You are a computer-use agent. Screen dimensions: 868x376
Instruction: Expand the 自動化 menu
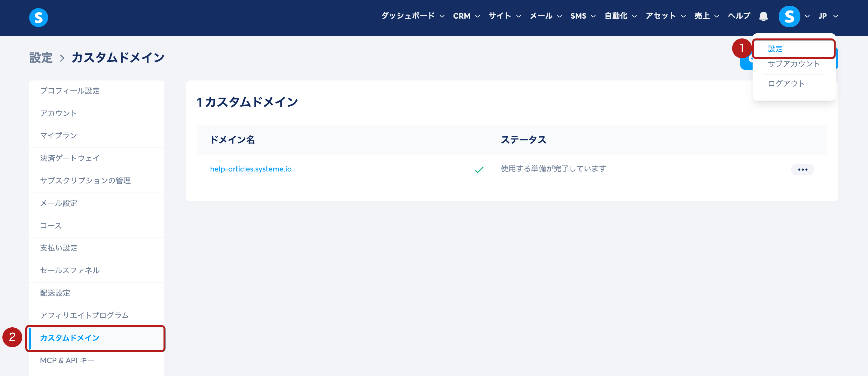pyautogui.click(x=620, y=16)
